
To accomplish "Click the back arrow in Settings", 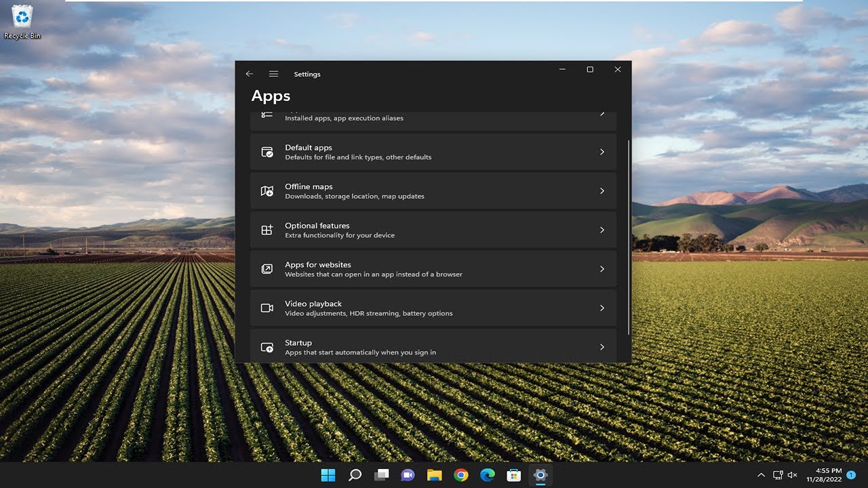I will 249,74.
